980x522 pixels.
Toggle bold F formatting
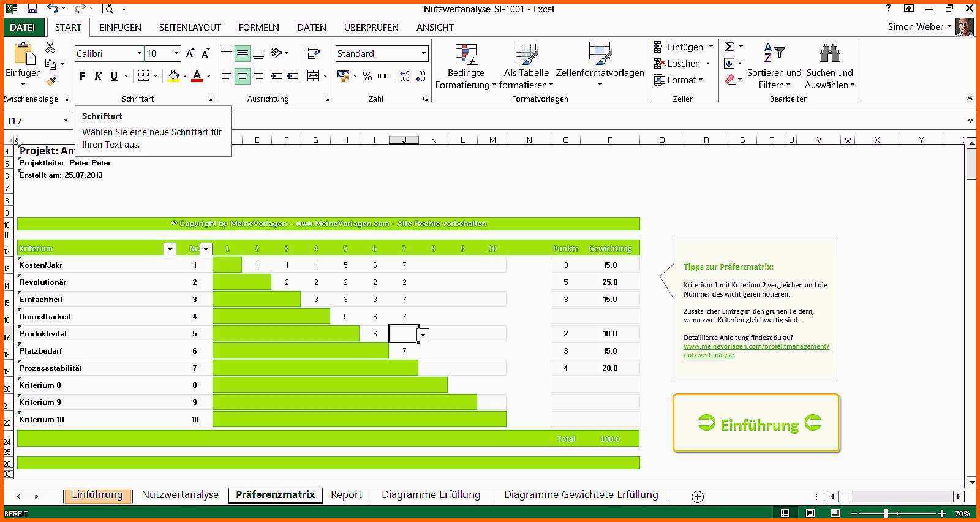click(82, 76)
